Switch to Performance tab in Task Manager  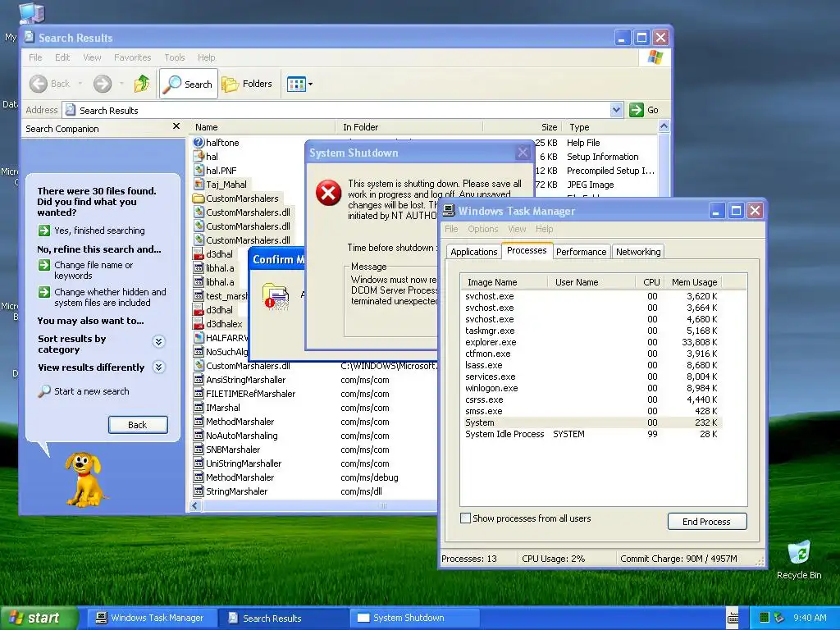point(582,252)
